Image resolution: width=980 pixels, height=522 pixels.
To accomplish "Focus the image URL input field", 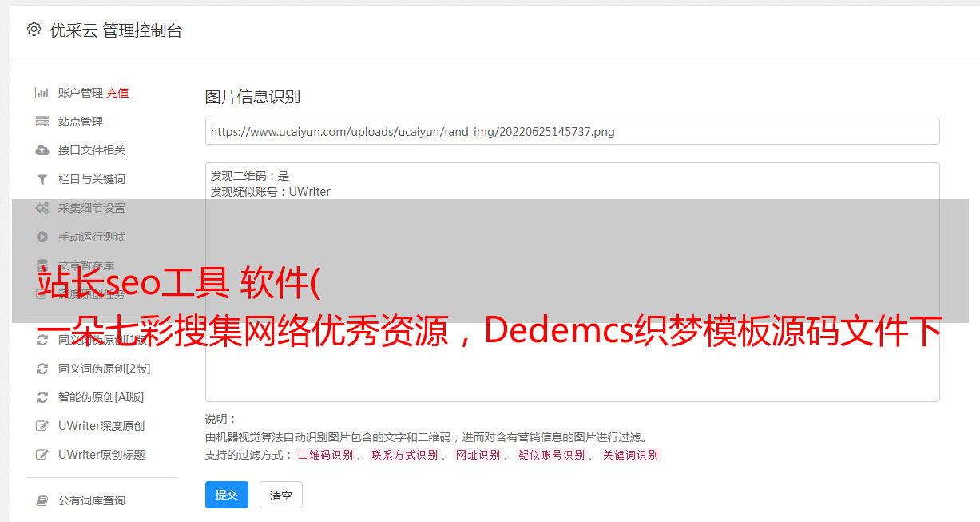I will (572, 131).
